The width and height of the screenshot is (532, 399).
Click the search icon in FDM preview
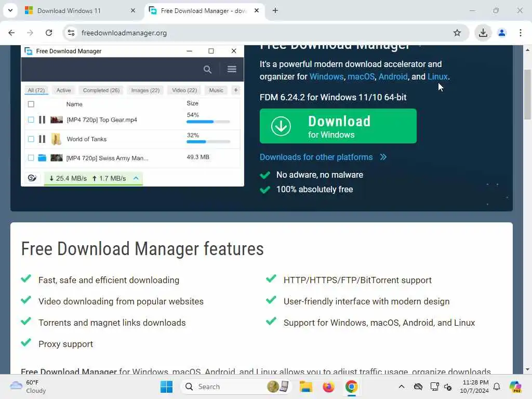click(207, 70)
